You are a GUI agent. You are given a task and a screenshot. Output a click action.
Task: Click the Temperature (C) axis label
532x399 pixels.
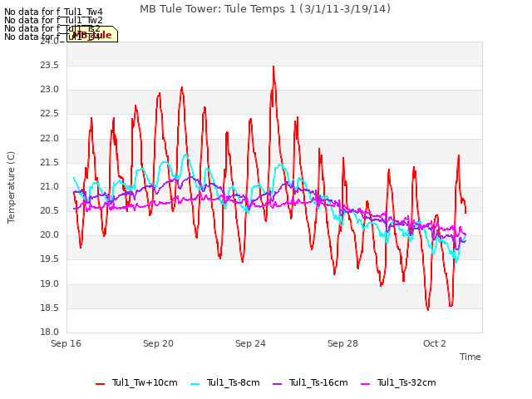pos(11,187)
